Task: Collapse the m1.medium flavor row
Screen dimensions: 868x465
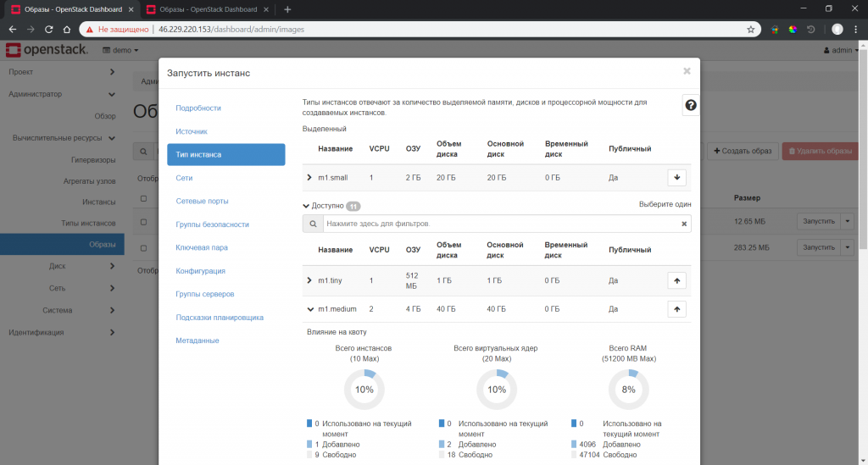Action: tap(310, 309)
